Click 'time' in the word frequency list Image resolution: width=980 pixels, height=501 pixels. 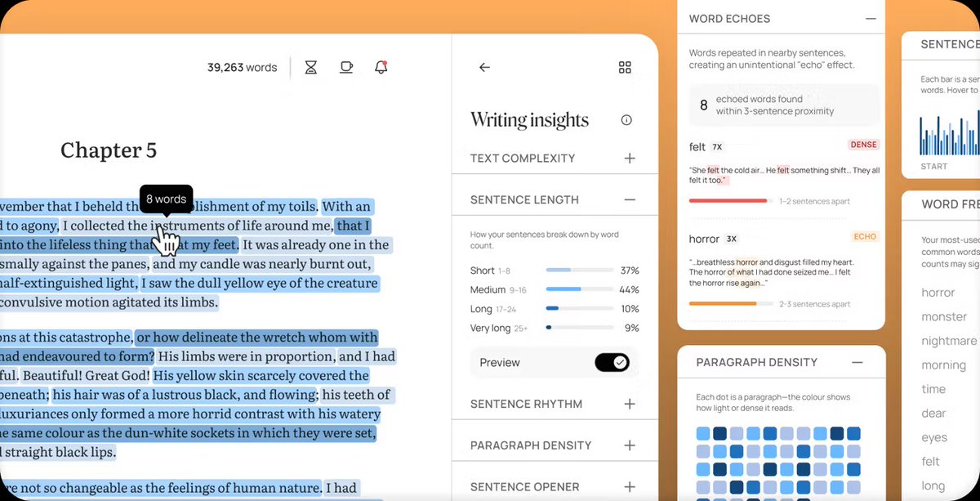click(933, 389)
